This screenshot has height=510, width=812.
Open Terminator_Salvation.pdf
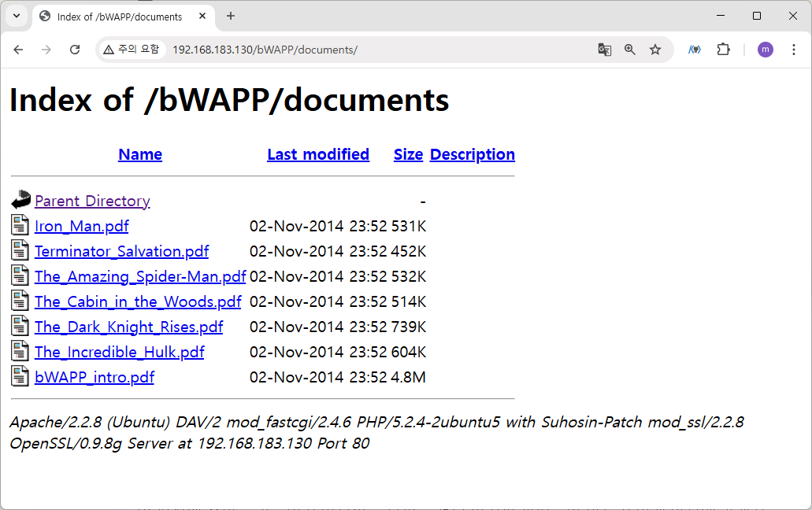(x=122, y=251)
